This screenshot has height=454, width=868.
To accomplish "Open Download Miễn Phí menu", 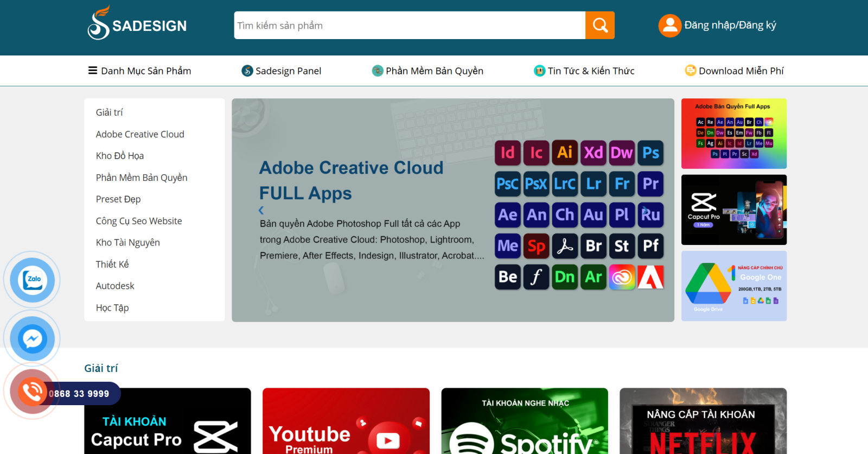I will 735,71.
